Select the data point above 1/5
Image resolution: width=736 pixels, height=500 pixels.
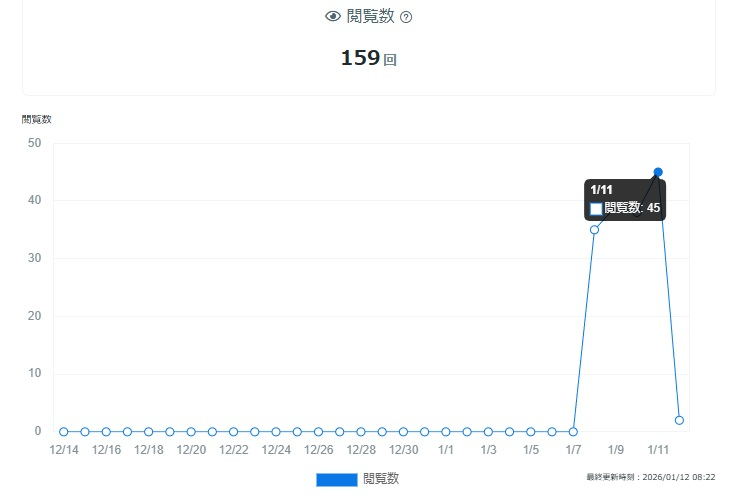click(531, 432)
